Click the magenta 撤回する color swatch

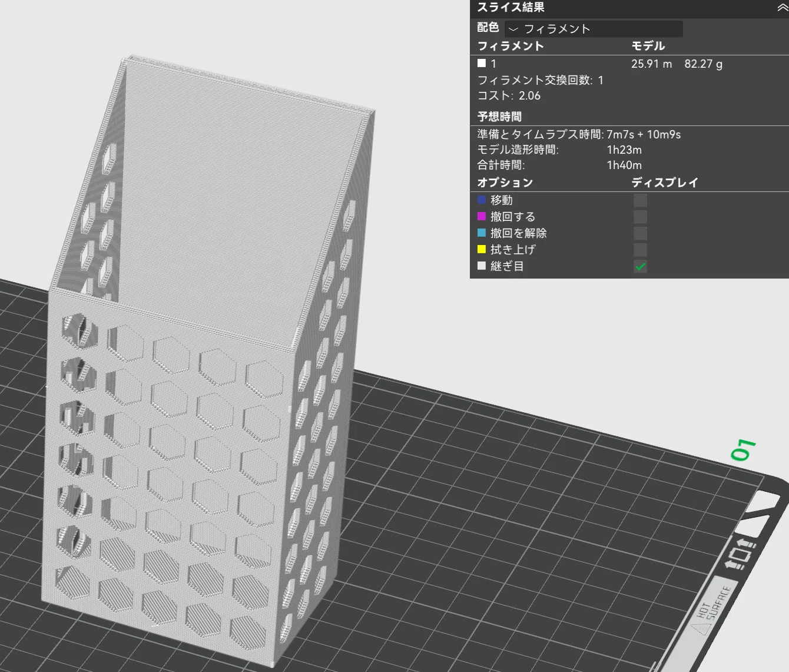click(x=482, y=217)
